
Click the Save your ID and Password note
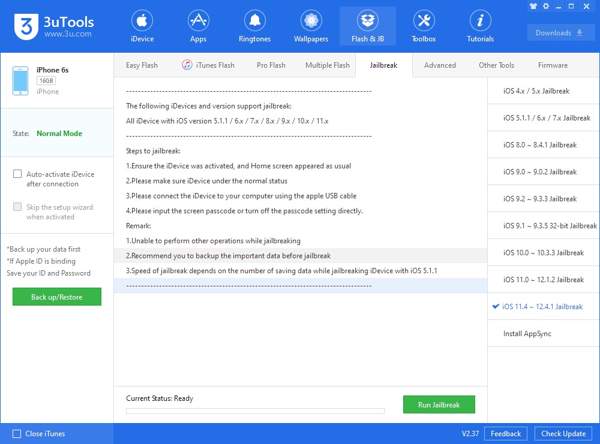pyautogui.click(x=49, y=273)
